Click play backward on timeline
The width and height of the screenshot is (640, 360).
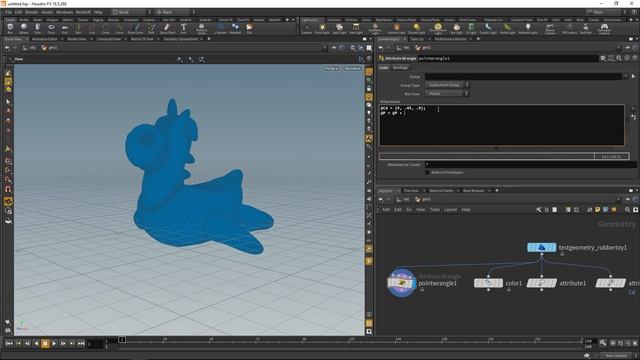(36, 344)
